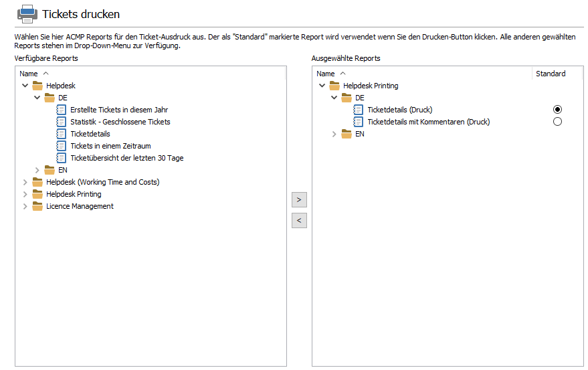Sort available reports by the Name column header
The width and height of the screenshot is (588, 370).
29,74
